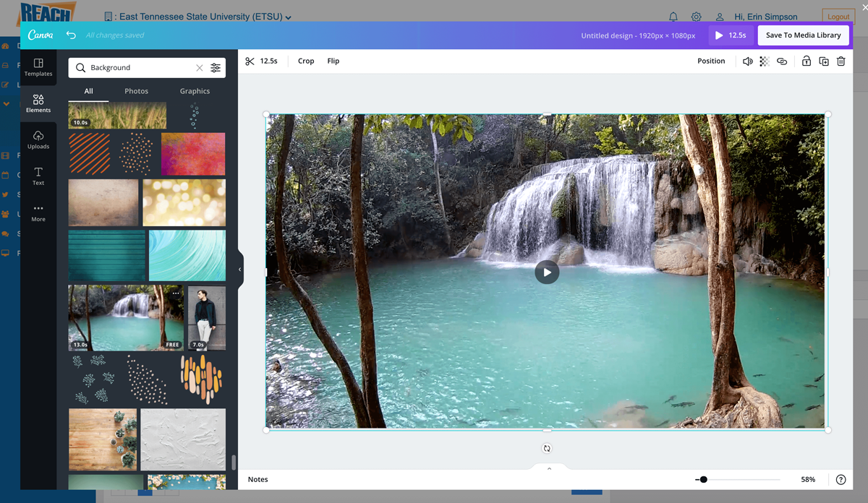Play the waterfall video on the canvas
The height and width of the screenshot is (503, 868).
(547, 272)
